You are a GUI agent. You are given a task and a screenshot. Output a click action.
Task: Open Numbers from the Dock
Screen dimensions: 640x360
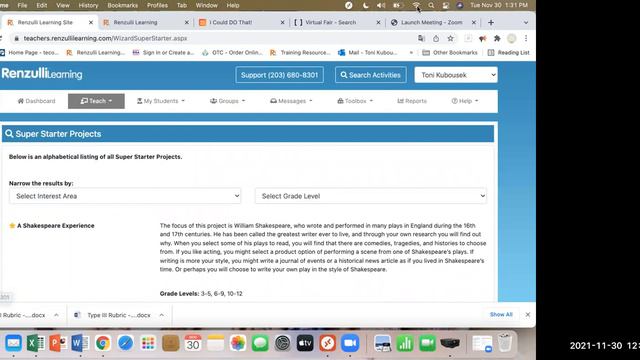(404, 343)
